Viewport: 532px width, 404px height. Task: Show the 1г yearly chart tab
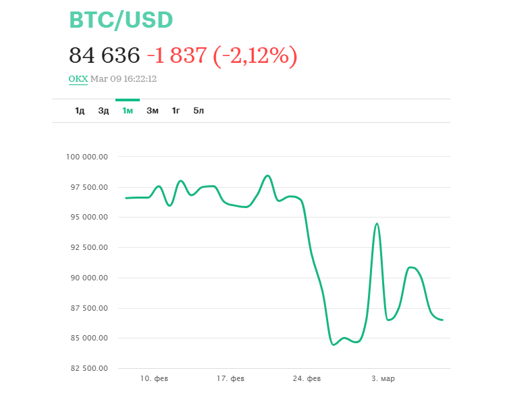pyautogui.click(x=176, y=111)
